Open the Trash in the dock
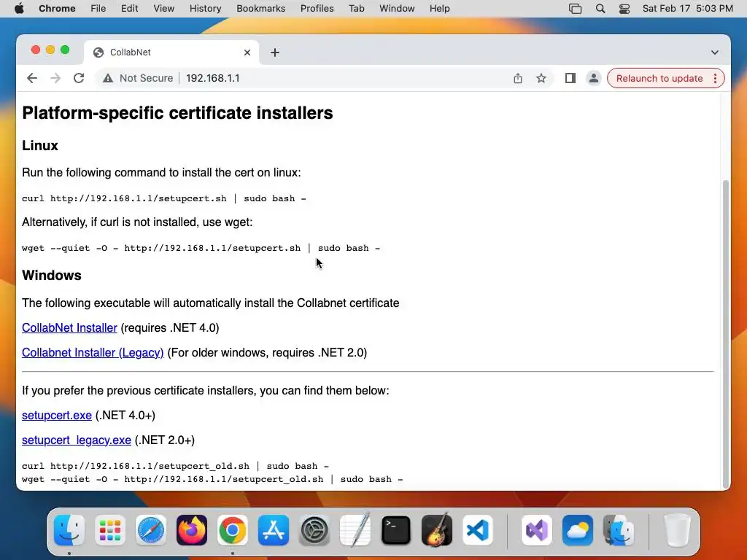This screenshot has height=560, width=747. point(677,530)
